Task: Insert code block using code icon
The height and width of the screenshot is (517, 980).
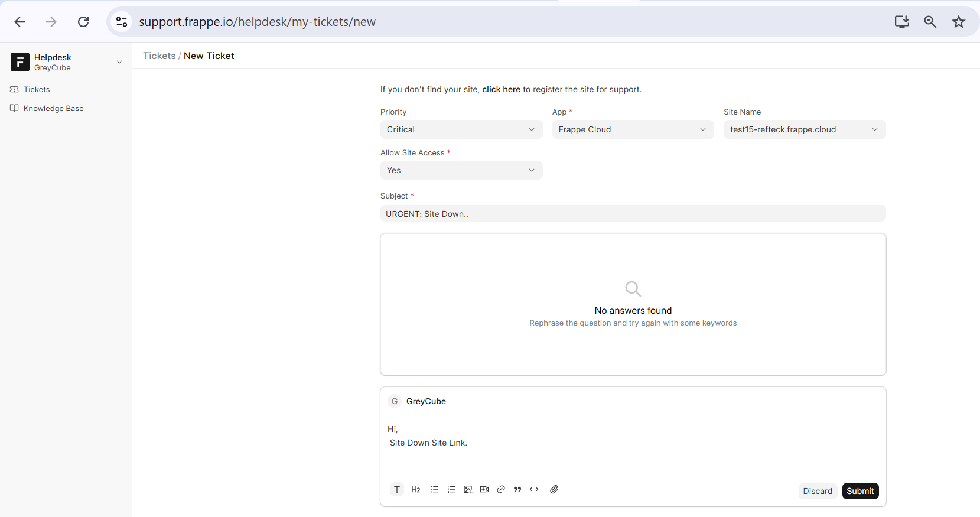Action: click(x=534, y=489)
